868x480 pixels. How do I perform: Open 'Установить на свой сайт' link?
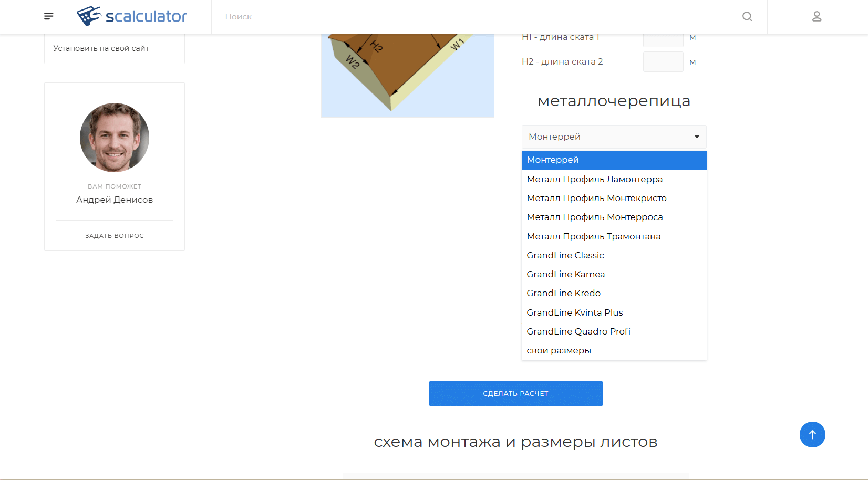click(x=101, y=48)
